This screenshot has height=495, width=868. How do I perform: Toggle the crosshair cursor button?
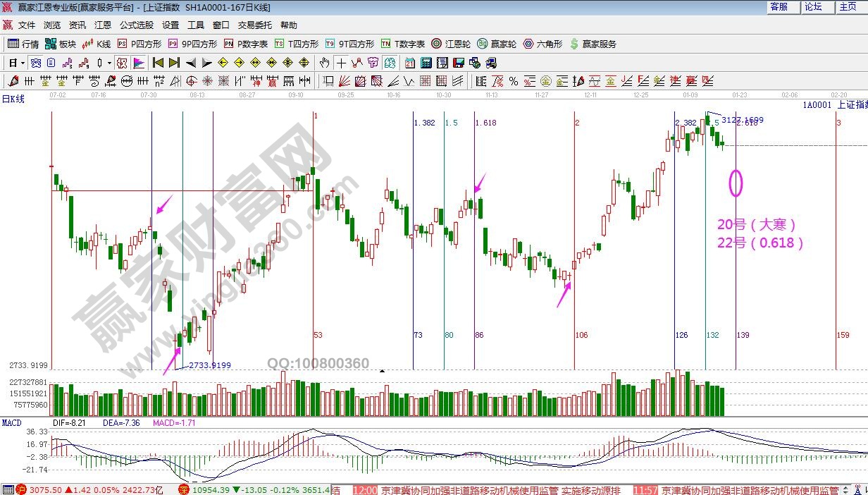[x=341, y=63]
